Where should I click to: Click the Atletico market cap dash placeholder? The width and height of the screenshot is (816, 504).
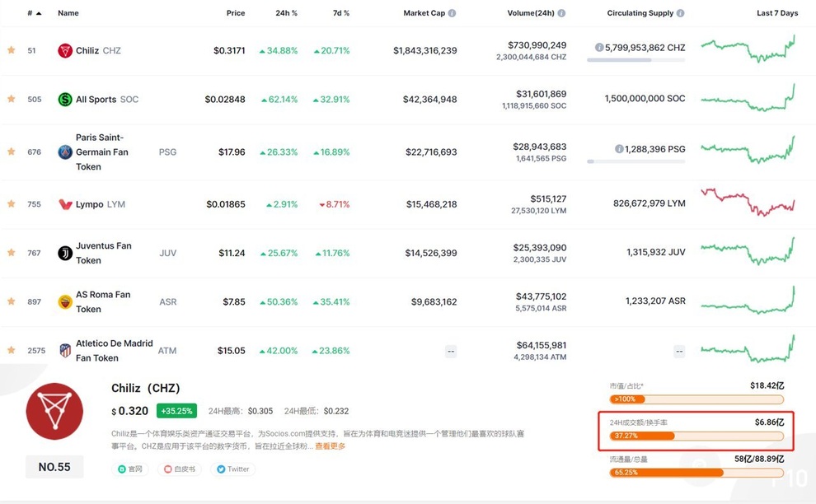pyautogui.click(x=451, y=352)
